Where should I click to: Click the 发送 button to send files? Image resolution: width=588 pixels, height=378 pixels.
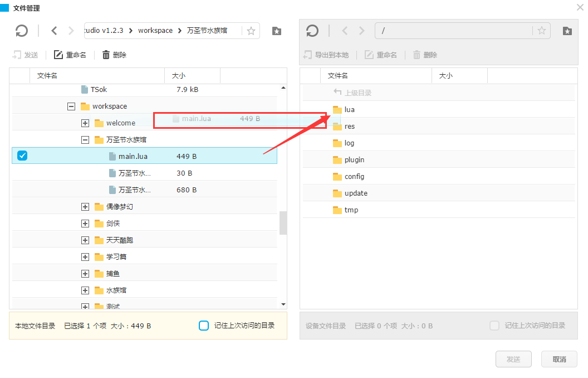pos(513,359)
